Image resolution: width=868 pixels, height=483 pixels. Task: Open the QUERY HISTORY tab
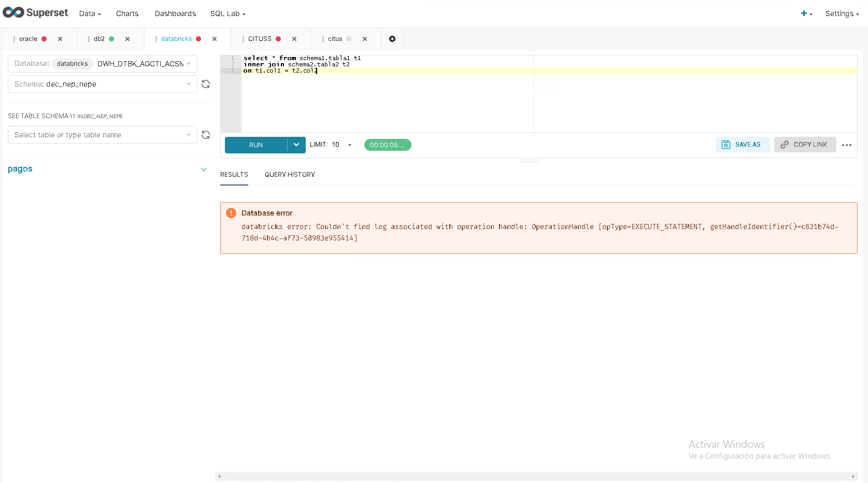[290, 175]
